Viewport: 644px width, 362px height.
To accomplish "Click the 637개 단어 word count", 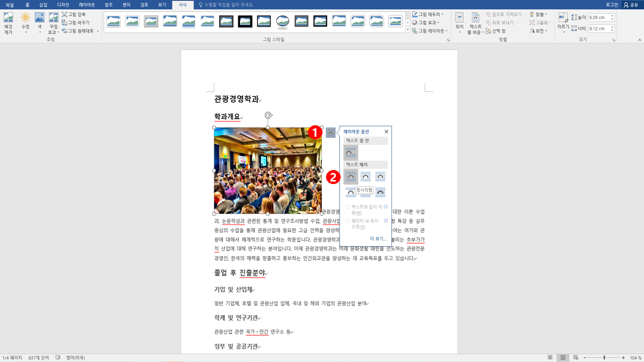I will point(38,357).
